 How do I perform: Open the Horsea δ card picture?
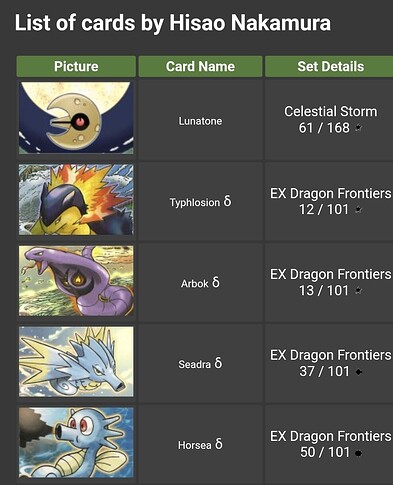pyautogui.click(x=76, y=443)
